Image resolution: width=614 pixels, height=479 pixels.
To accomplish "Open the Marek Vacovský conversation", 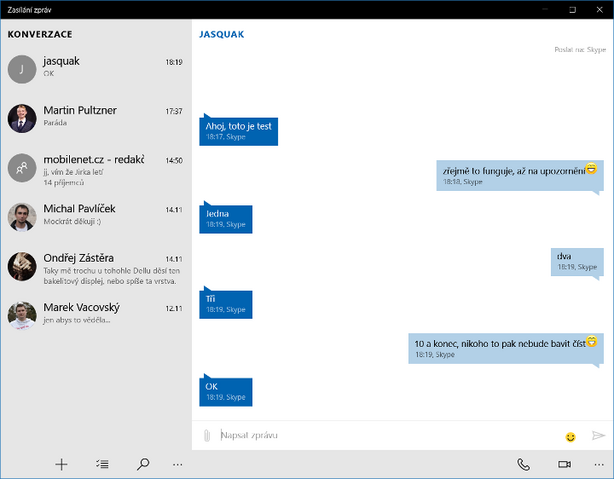I will pos(96,316).
